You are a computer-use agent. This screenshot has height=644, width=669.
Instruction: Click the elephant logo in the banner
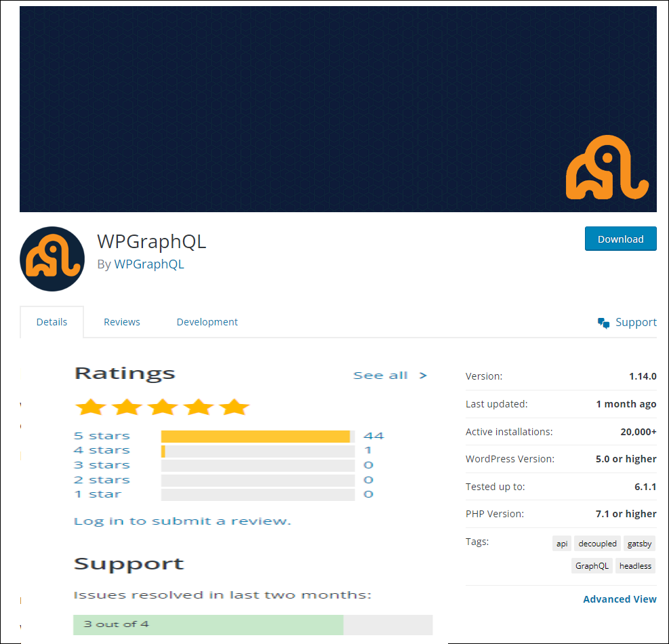(x=607, y=167)
